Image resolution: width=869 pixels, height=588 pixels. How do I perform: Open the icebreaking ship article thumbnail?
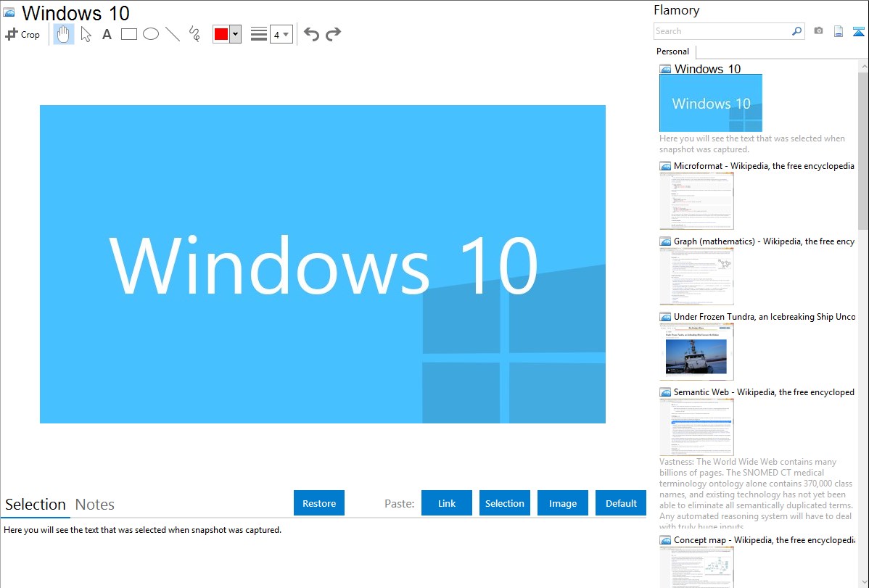tap(696, 352)
